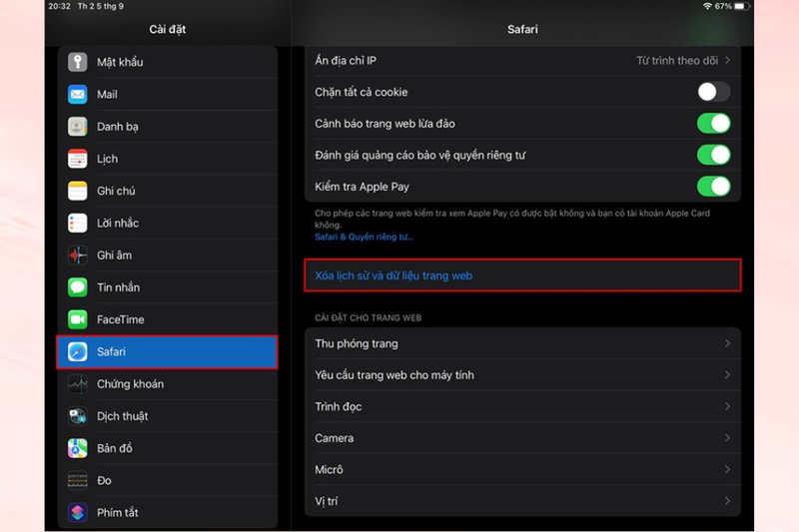Image resolution: width=799 pixels, height=532 pixels.
Task: Select Lịch in settings sidebar
Action: pos(168,159)
